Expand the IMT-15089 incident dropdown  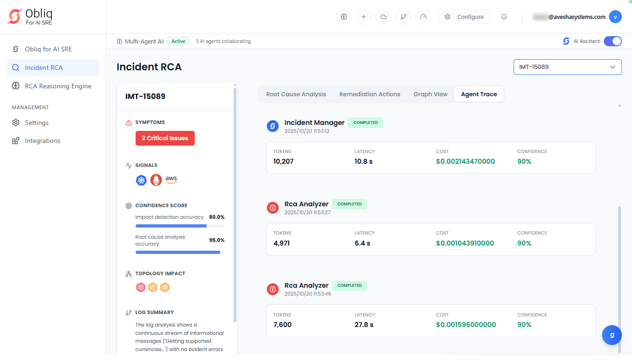[567, 67]
